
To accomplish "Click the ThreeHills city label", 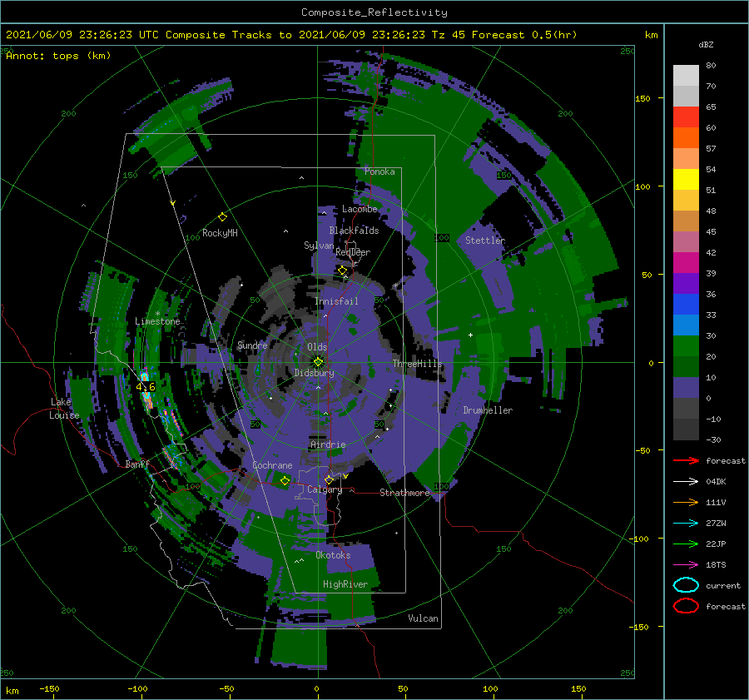I will coord(418,364).
